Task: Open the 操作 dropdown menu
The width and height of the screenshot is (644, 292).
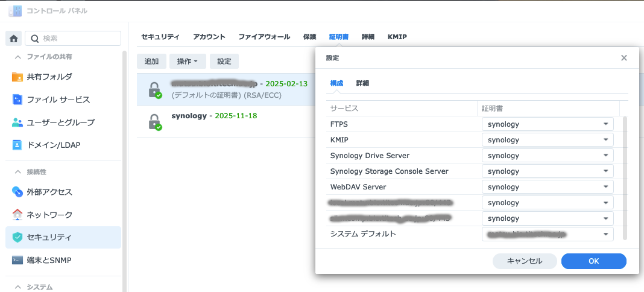Action: pos(188,61)
